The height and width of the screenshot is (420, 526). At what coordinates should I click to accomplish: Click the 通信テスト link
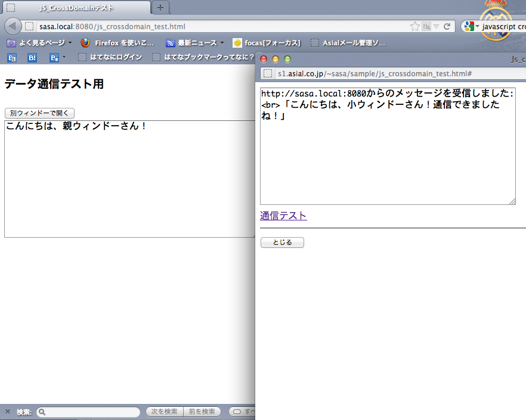click(283, 216)
